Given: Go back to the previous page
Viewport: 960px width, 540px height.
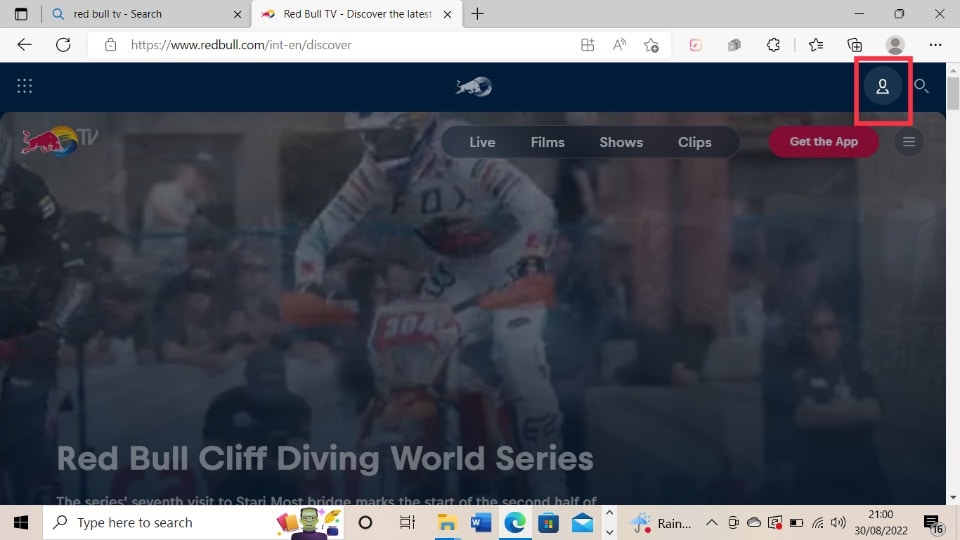Looking at the screenshot, I should [24, 45].
